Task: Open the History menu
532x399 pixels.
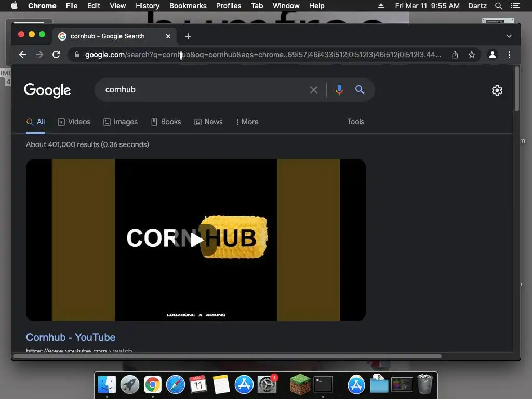Action: coord(148,6)
